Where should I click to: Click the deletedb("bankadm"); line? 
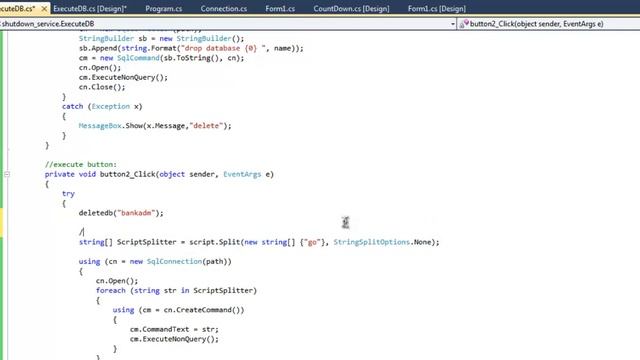click(121, 213)
